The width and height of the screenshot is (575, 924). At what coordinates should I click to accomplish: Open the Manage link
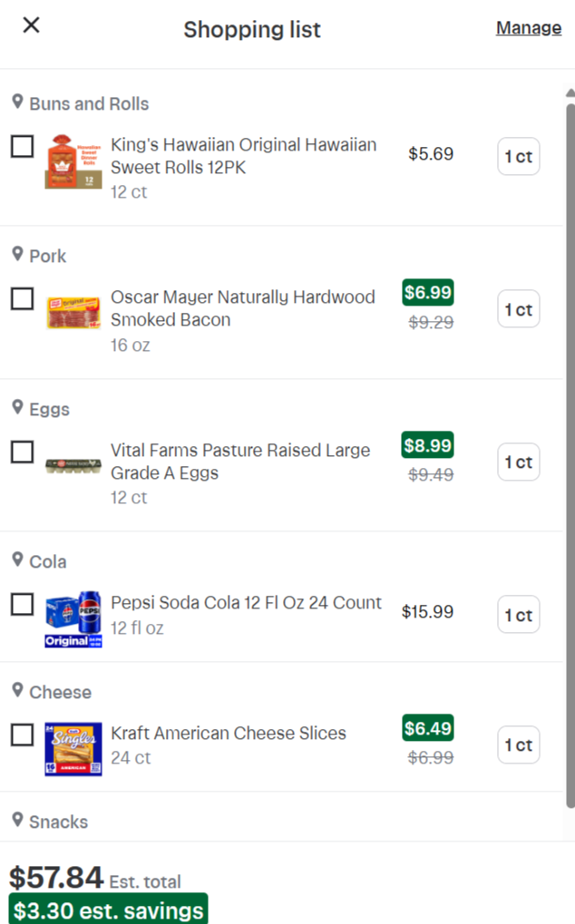point(528,28)
